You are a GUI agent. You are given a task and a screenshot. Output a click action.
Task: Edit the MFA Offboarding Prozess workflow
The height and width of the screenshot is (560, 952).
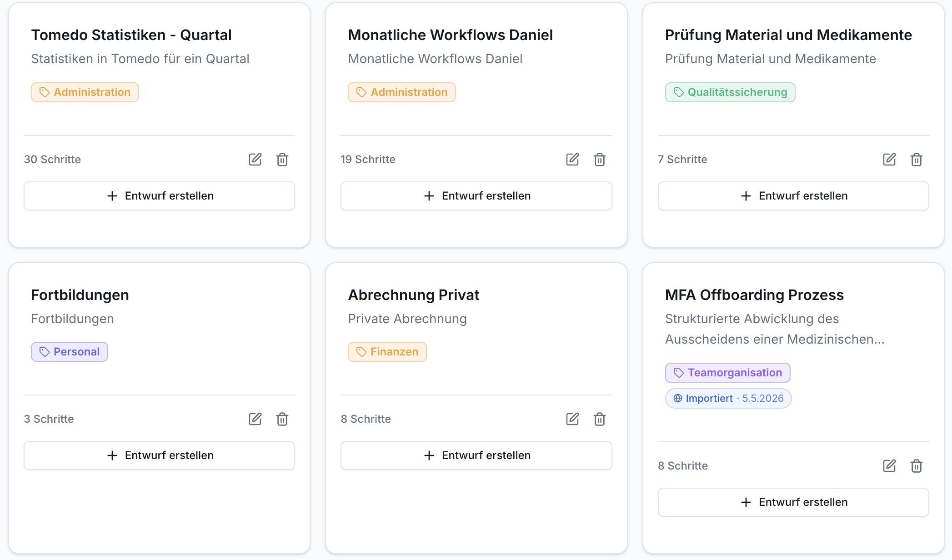889,466
